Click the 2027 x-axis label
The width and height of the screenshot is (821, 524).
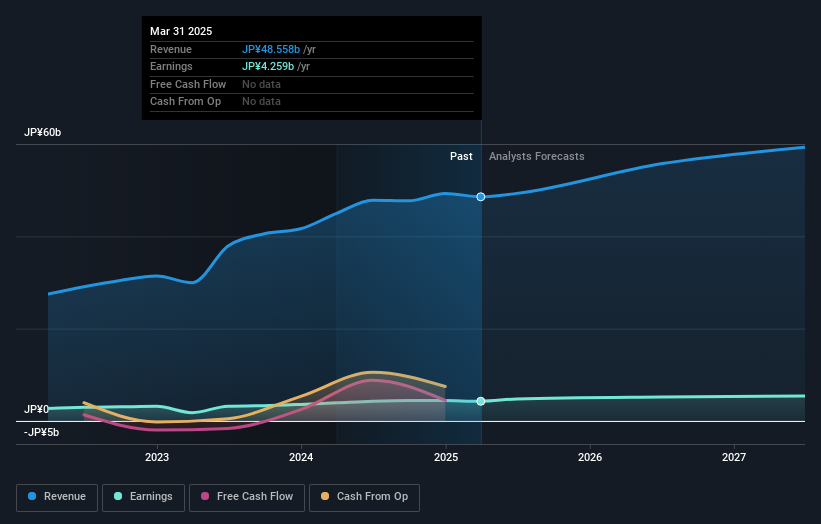click(734, 457)
